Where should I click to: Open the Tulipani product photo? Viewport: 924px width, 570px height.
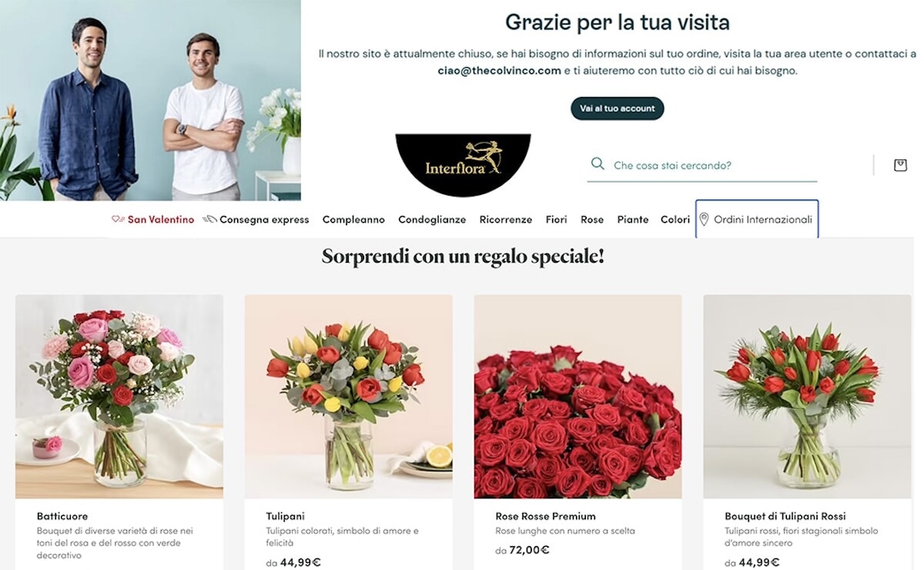(349, 397)
